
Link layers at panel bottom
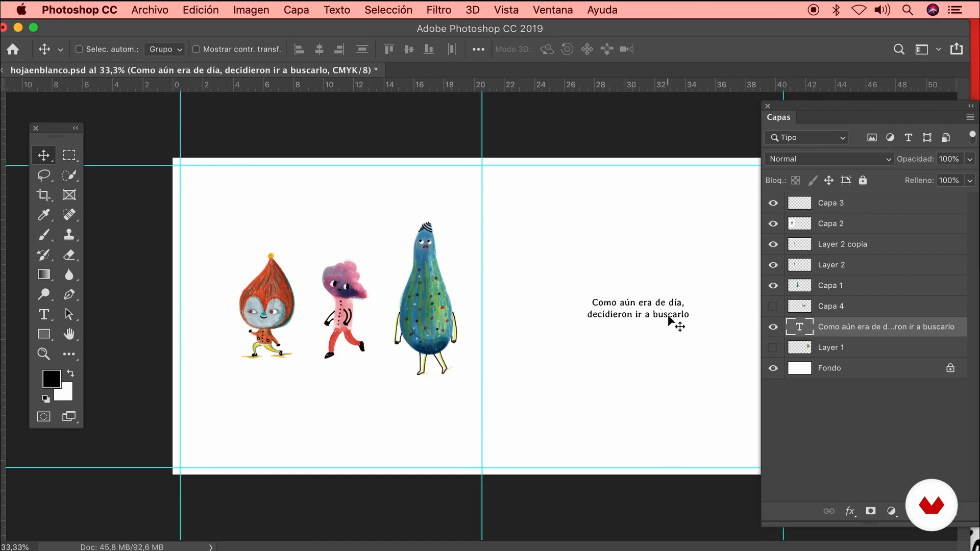829,511
